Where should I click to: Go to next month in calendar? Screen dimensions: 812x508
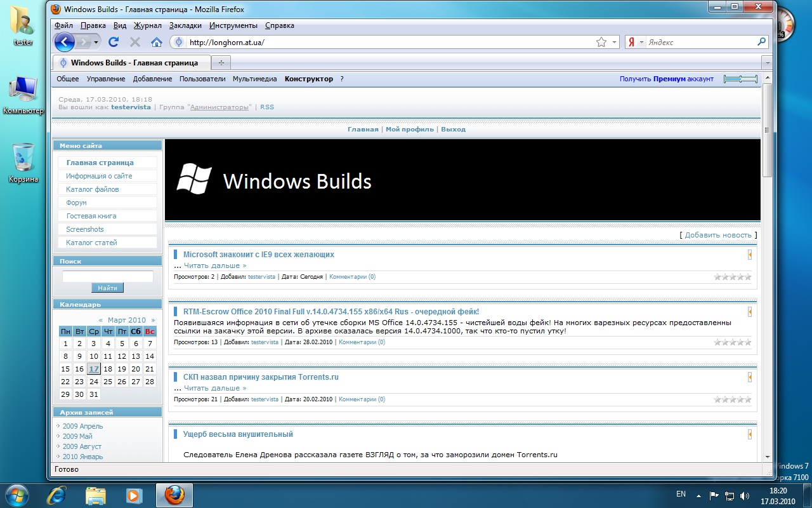point(153,320)
